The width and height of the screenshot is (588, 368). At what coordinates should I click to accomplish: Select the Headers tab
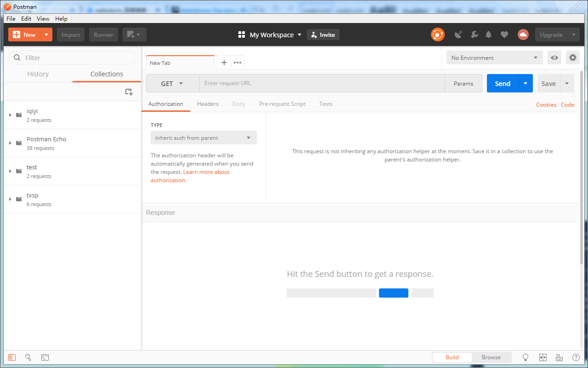[x=208, y=104]
